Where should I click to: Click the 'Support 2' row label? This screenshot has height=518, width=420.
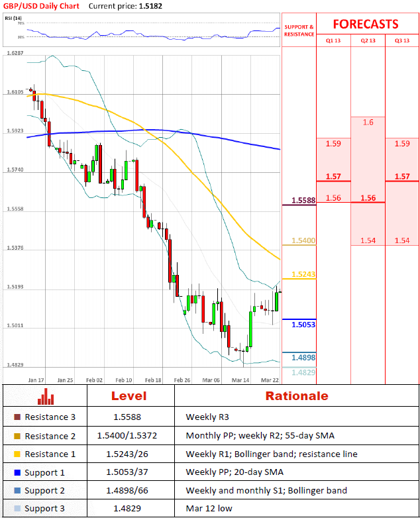tap(44, 491)
